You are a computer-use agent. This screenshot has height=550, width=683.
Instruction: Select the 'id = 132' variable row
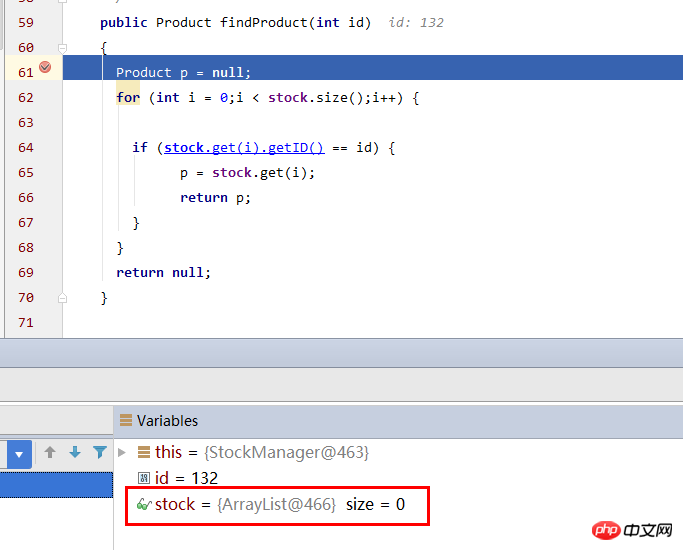click(x=398, y=478)
